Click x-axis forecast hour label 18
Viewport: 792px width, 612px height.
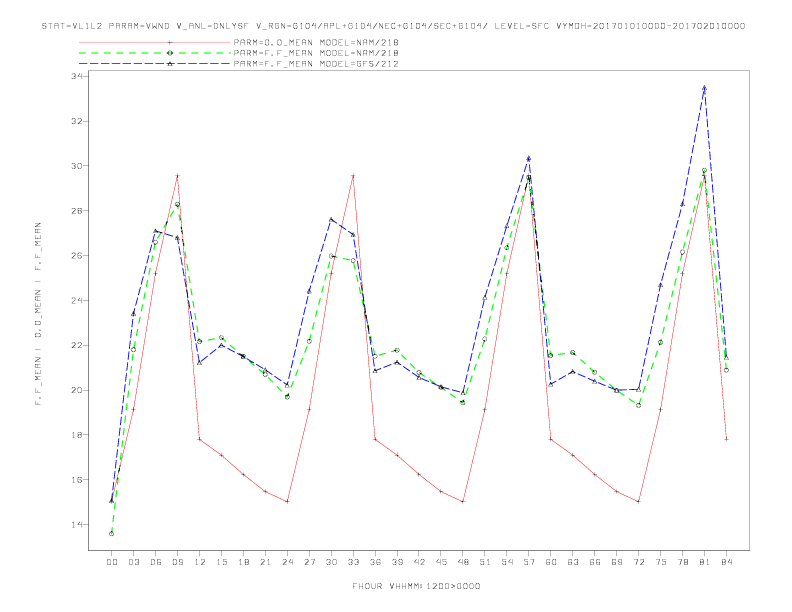tap(243, 562)
